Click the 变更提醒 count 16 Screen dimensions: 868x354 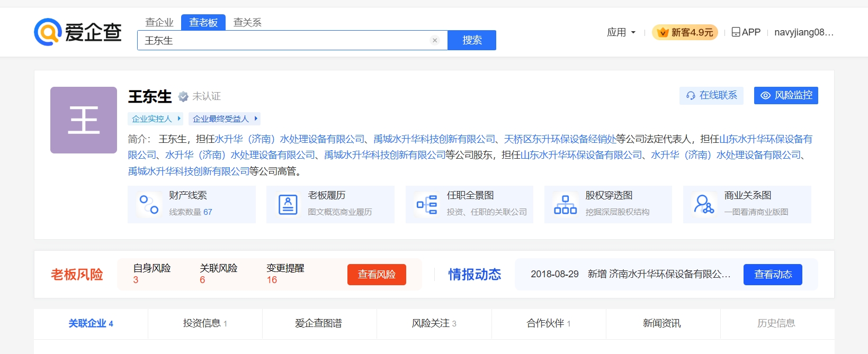(x=272, y=280)
